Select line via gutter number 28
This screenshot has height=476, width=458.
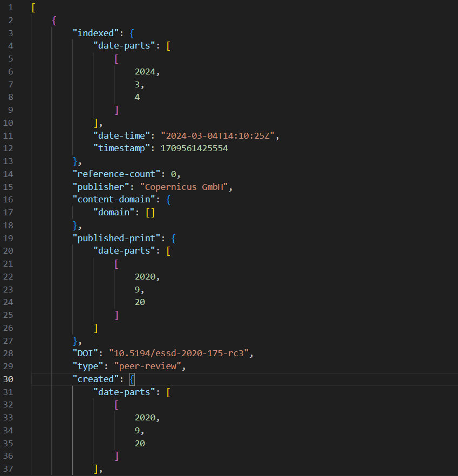pyautogui.click(x=8, y=353)
